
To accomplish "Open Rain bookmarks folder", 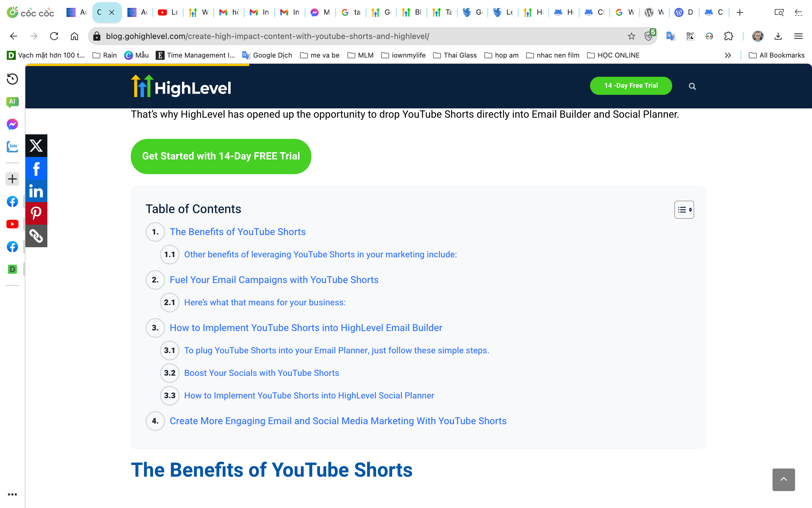I will point(104,55).
